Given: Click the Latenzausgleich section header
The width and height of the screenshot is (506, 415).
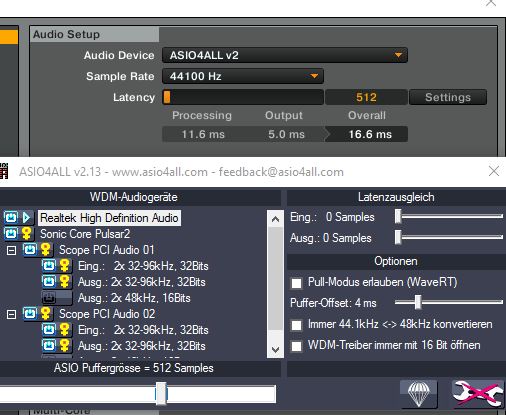Looking at the screenshot, I should point(396,197).
